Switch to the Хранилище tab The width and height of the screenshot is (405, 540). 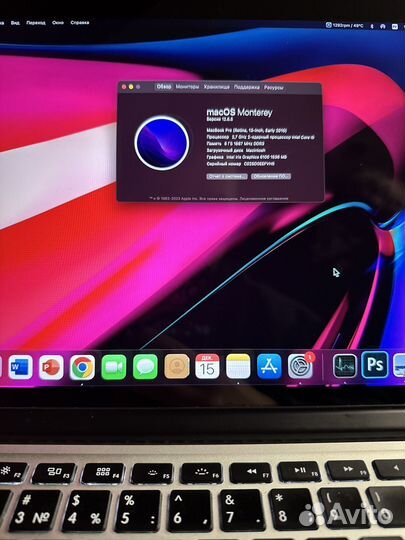pyautogui.click(x=216, y=87)
